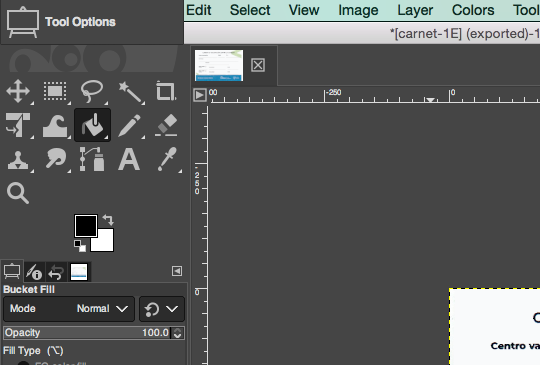Click the black foreground color swatch

(86, 226)
